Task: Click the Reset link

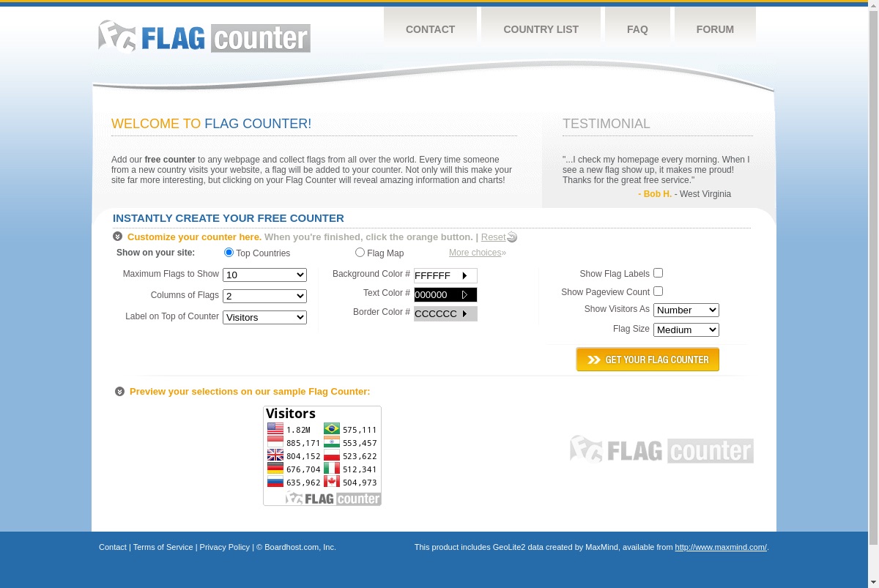Action: (x=493, y=237)
